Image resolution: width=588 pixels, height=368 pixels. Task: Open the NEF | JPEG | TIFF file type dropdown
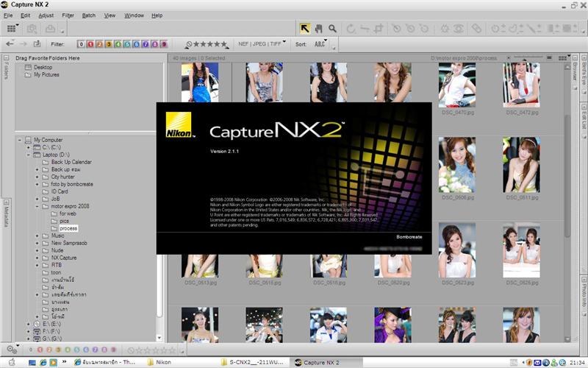pyautogui.click(x=262, y=43)
